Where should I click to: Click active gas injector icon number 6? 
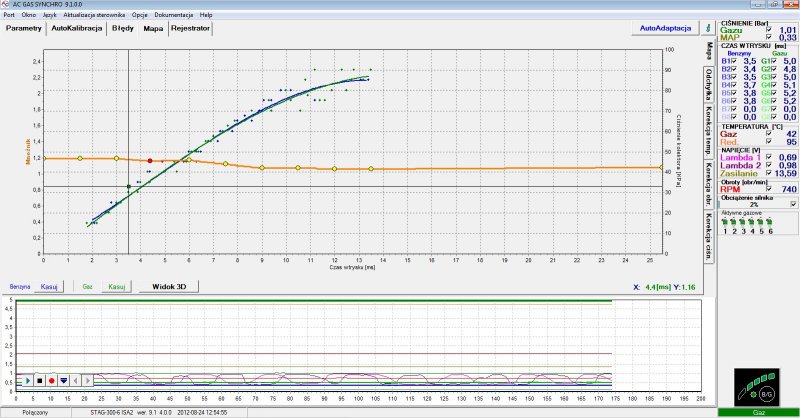click(770, 222)
